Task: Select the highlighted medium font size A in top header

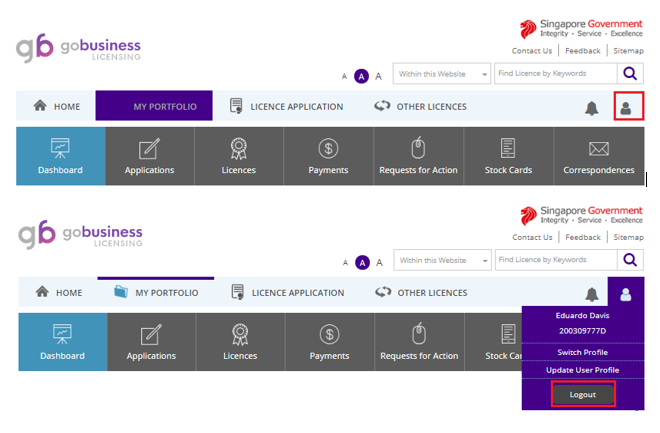Action: tap(362, 76)
